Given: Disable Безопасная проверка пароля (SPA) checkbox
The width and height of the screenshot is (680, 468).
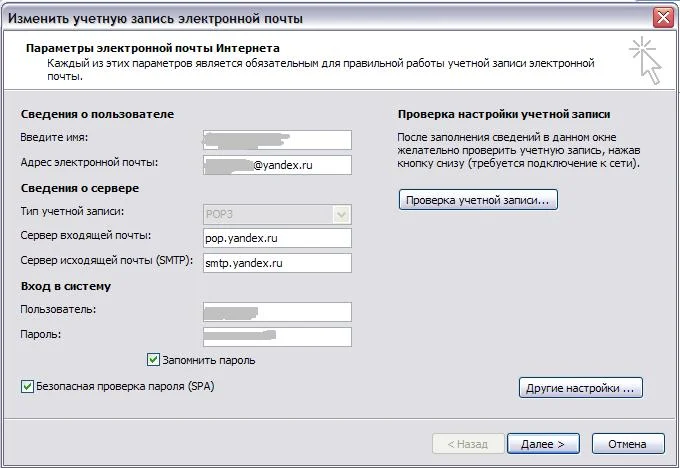Looking at the screenshot, I should pyautogui.click(x=27, y=385).
